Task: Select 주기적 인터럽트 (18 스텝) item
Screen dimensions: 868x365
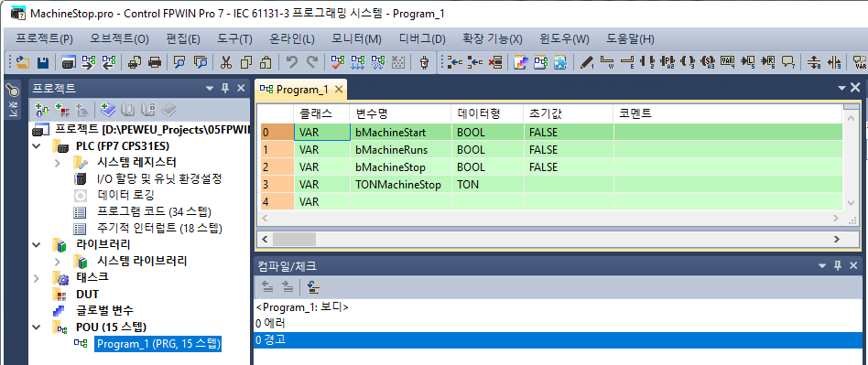Action: [x=159, y=228]
